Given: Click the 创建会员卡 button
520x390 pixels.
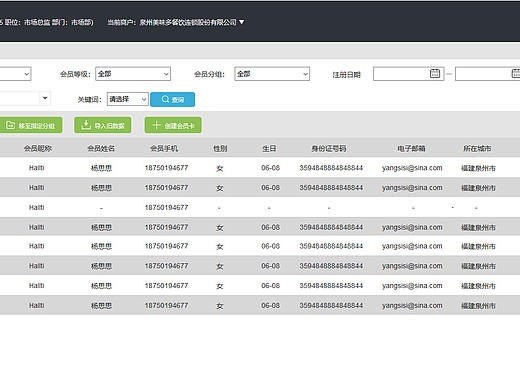Looking at the screenshot, I should [173, 125].
